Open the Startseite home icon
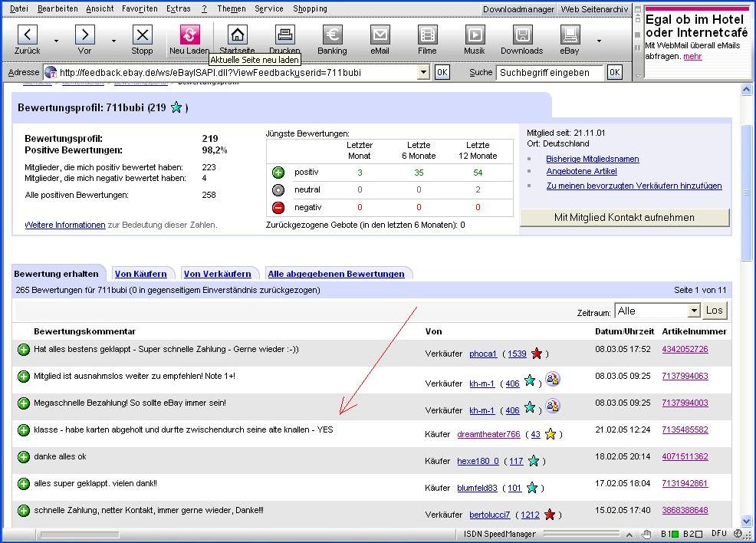 pos(237,35)
